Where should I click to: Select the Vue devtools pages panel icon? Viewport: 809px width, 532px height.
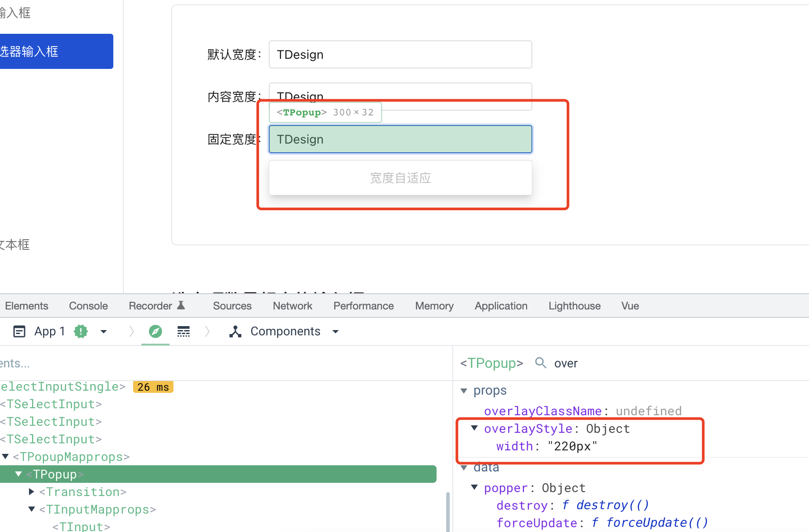(19, 331)
